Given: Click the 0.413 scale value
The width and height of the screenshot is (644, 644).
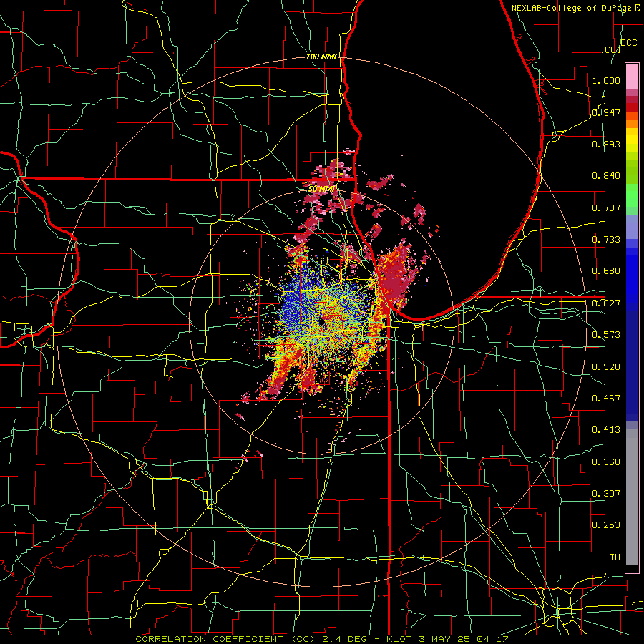Looking at the screenshot, I should 606,429.
